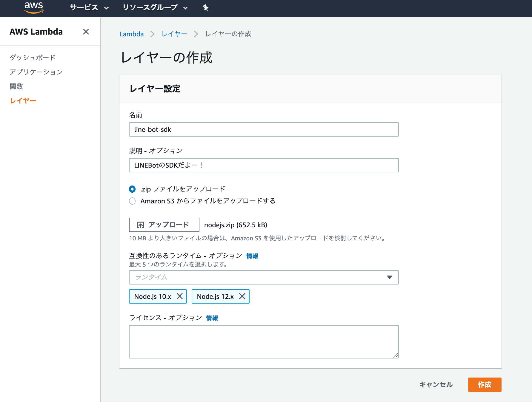Enable the zip upload radio option

132,189
